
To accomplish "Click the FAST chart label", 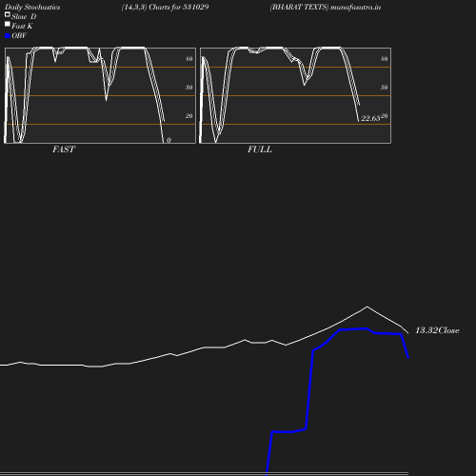I will click(x=64, y=149).
